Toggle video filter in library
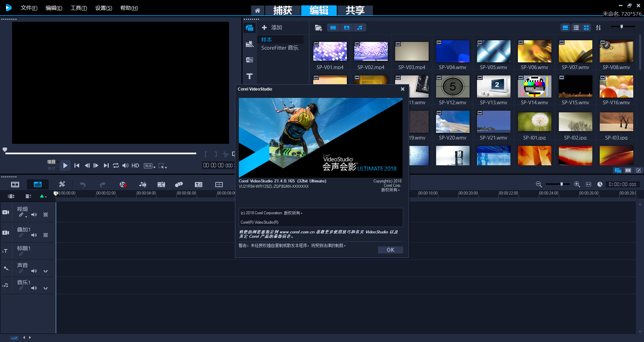644x342 pixels. (x=333, y=27)
